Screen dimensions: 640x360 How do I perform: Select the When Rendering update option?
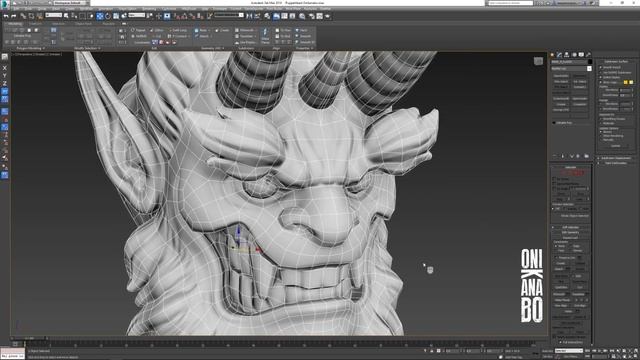600,136
